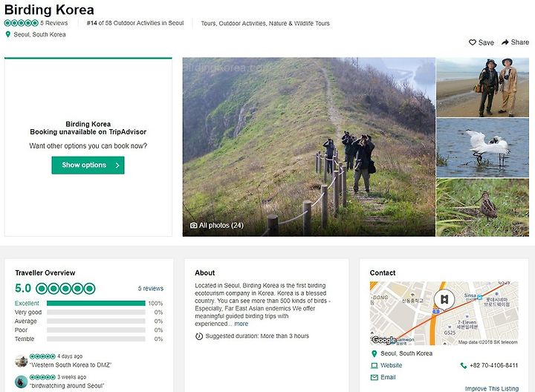Click the '3 weeks ago' review date
Image resolution: width=535 pixels, height=392 pixels.
click(71, 377)
